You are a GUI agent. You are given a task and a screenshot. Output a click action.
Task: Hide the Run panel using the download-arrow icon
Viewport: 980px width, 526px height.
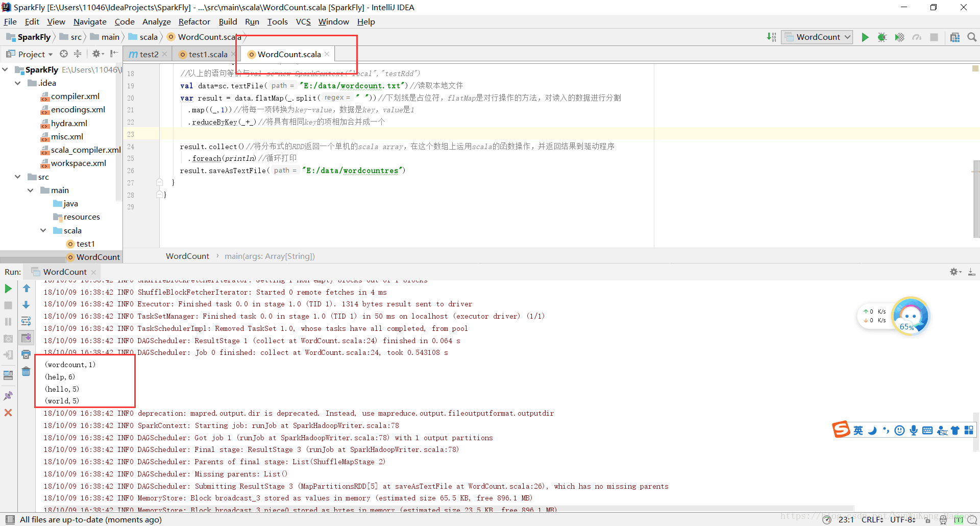tap(972, 272)
